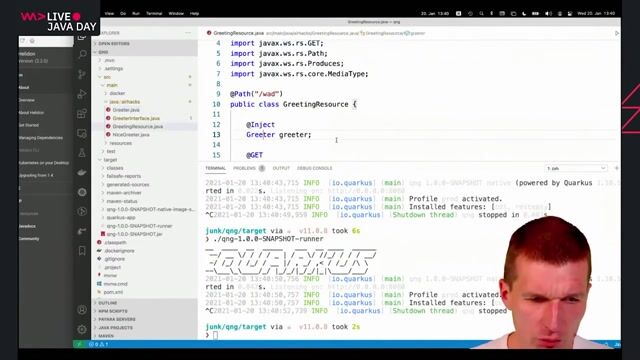
Task: Open the .gitignore file
Action: [x=114, y=259]
